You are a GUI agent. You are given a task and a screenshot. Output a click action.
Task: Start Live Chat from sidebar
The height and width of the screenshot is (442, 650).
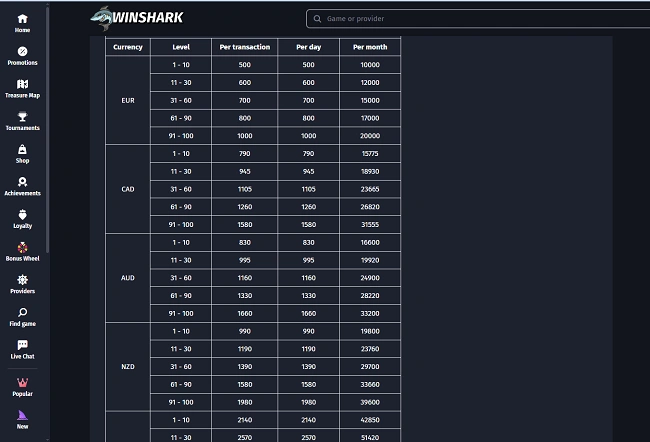coord(22,345)
